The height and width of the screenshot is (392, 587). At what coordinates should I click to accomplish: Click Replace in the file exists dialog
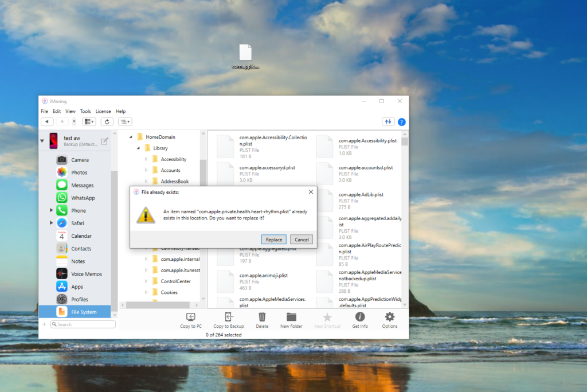(x=273, y=240)
